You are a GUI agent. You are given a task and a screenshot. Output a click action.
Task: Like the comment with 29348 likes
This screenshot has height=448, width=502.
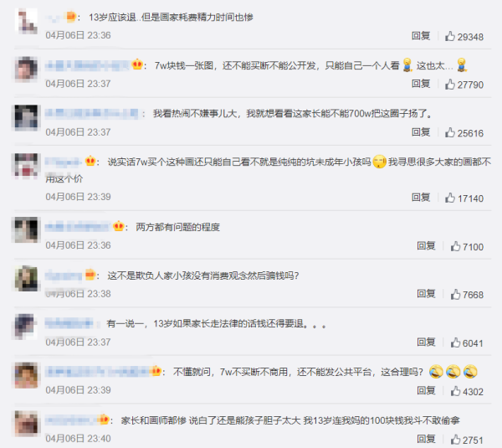450,36
